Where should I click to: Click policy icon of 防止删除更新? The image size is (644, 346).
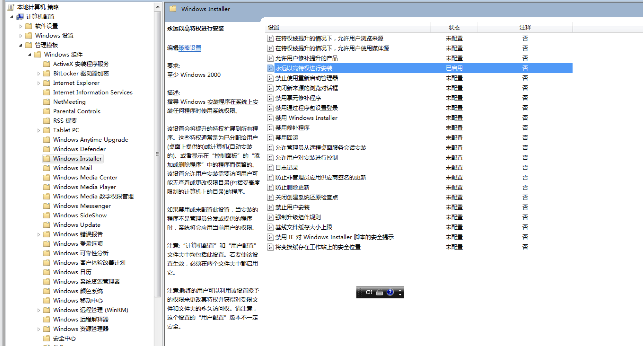pyautogui.click(x=270, y=188)
